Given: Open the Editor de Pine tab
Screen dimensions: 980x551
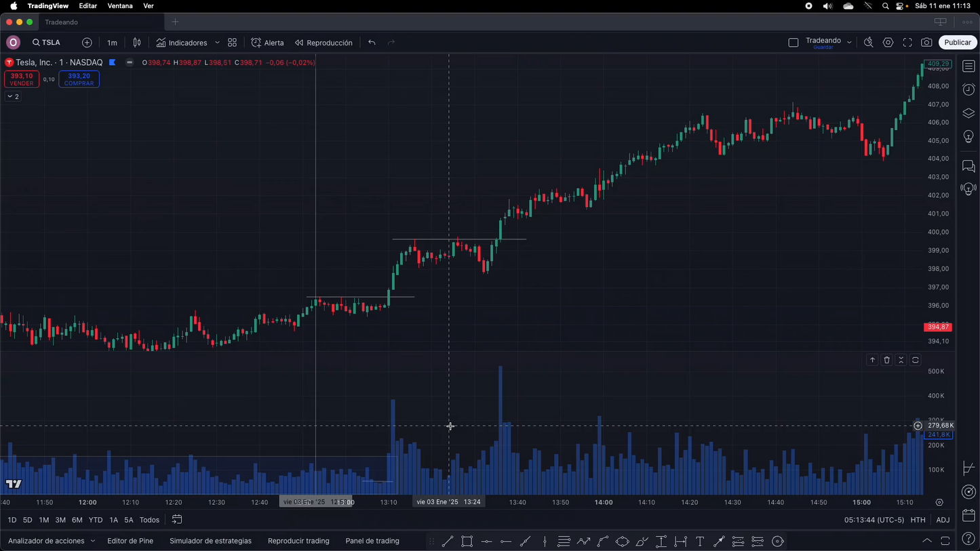Looking at the screenshot, I should coord(130,541).
